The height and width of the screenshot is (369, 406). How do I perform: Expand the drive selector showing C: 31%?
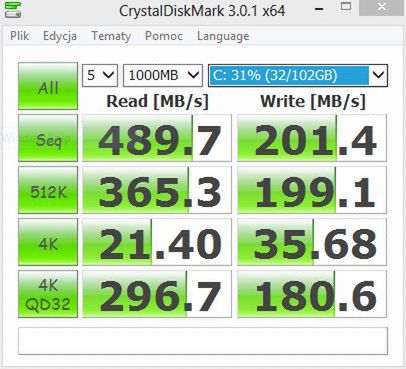click(x=298, y=75)
